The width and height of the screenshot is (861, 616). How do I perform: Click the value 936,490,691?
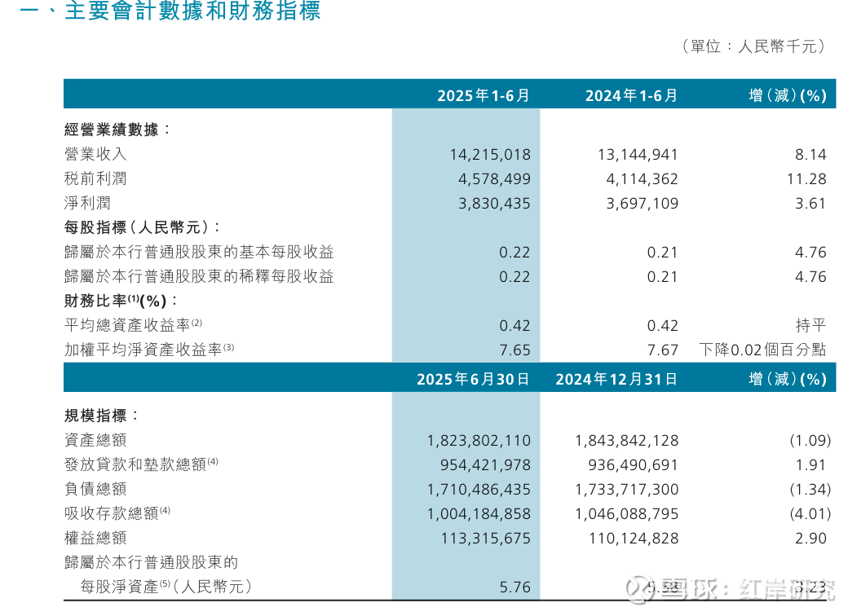coord(634,465)
